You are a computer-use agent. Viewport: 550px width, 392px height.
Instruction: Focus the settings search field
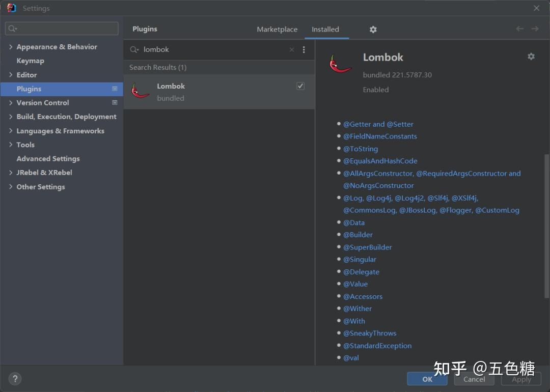[62, 29]
